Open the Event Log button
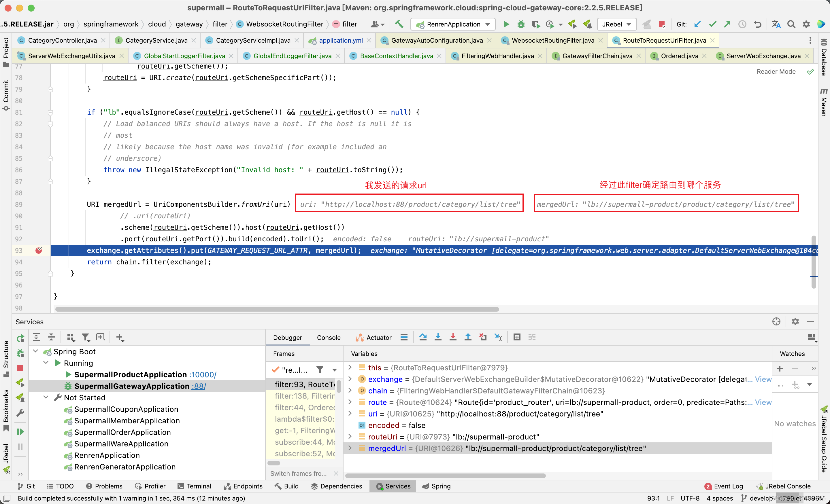The height and width of the screenshot is (504, 830). coord(724,486)
